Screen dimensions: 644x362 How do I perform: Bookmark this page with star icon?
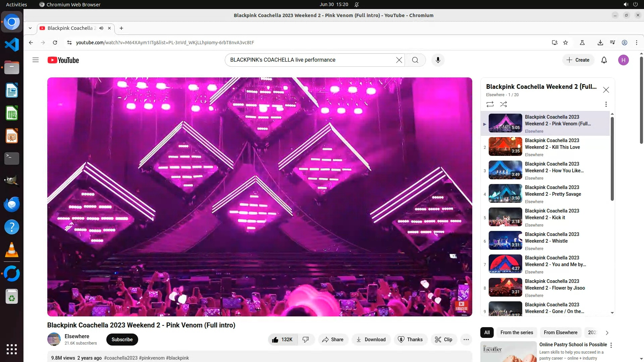pos(566,43)
